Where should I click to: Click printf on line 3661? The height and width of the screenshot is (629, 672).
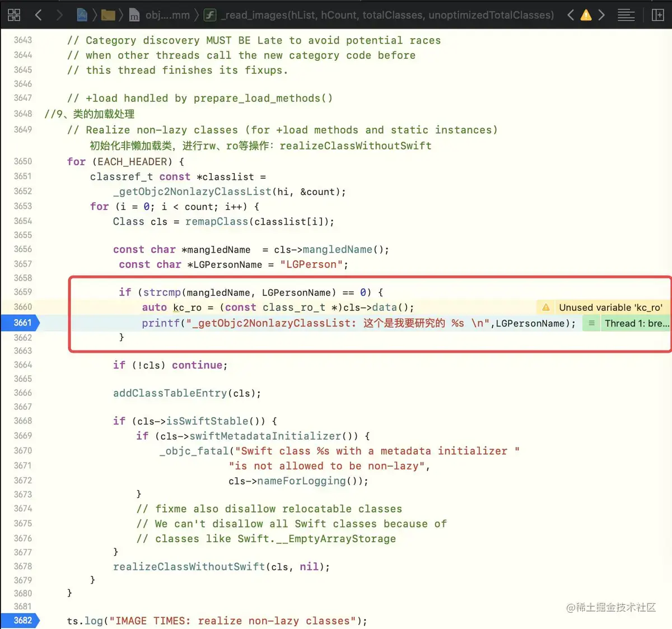(161, 323)
